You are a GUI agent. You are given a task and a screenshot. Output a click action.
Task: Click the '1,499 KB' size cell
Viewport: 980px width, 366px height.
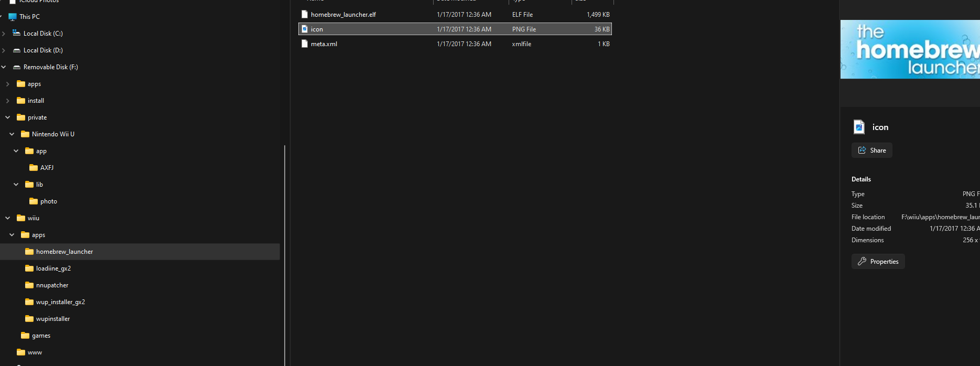click(x=598, y=15)
